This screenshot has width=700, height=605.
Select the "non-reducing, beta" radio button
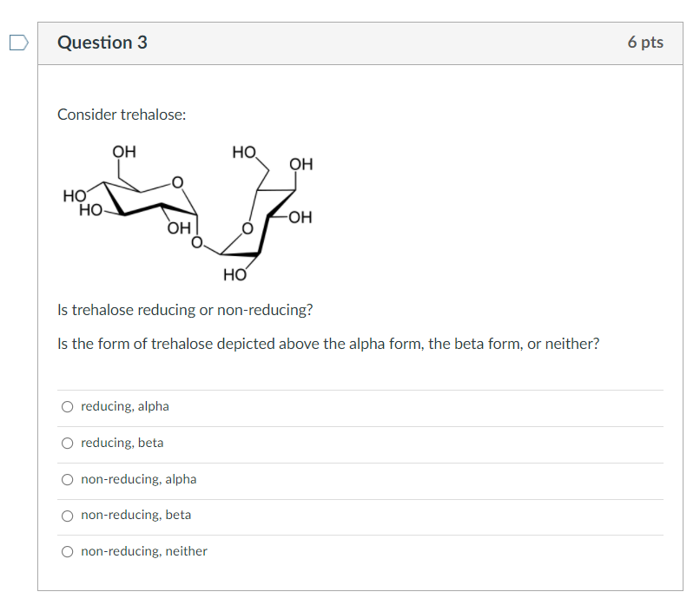pyautogui.click(x=67, y=515)
